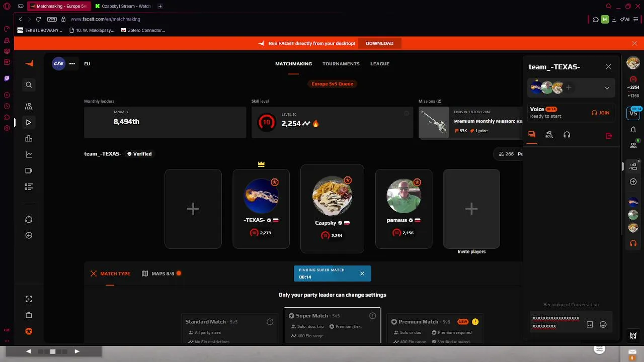Screen dimensions: 644x362
Task: Click the screenshot capture icon in the lower sidebar
Action: (x=29, y=299)
